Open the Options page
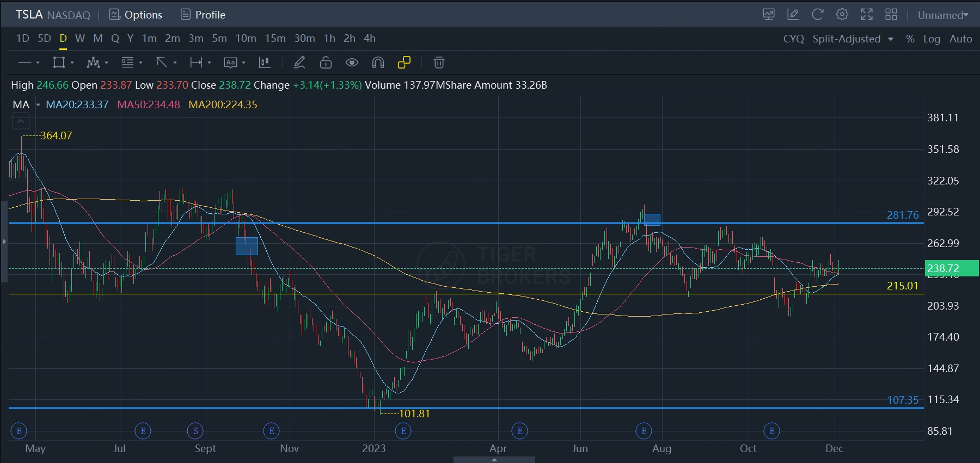 [x=136, y=15]
